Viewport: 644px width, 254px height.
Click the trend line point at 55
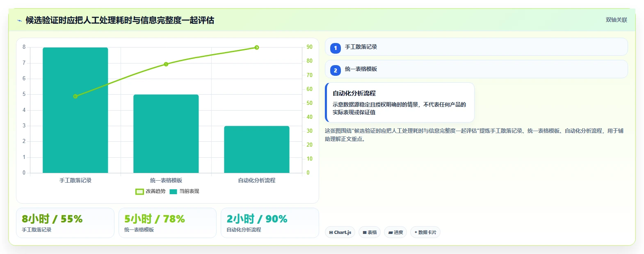coord(75,96)
